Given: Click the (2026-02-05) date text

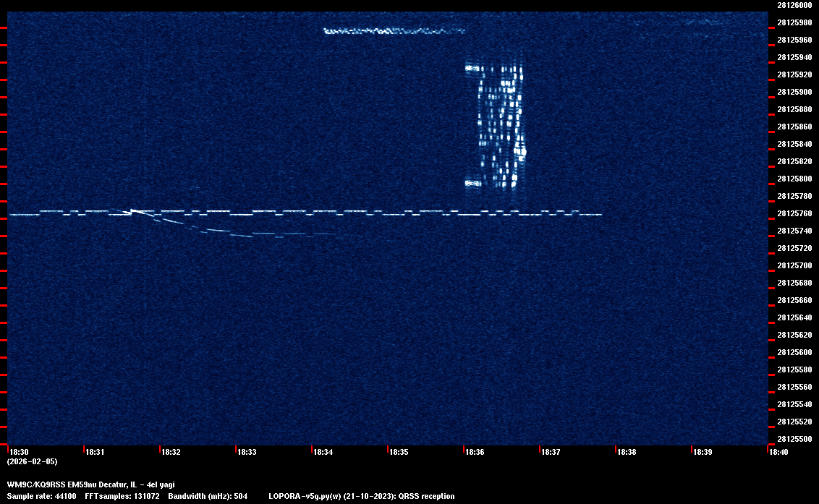Looking at the screenshot, I should (x=32, y=461).
